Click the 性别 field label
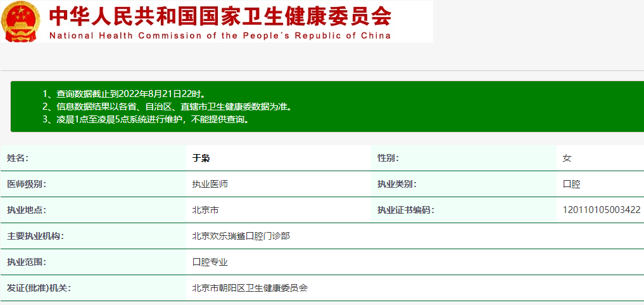This screenshot has height=305, width=644. (x=388, y=158)
